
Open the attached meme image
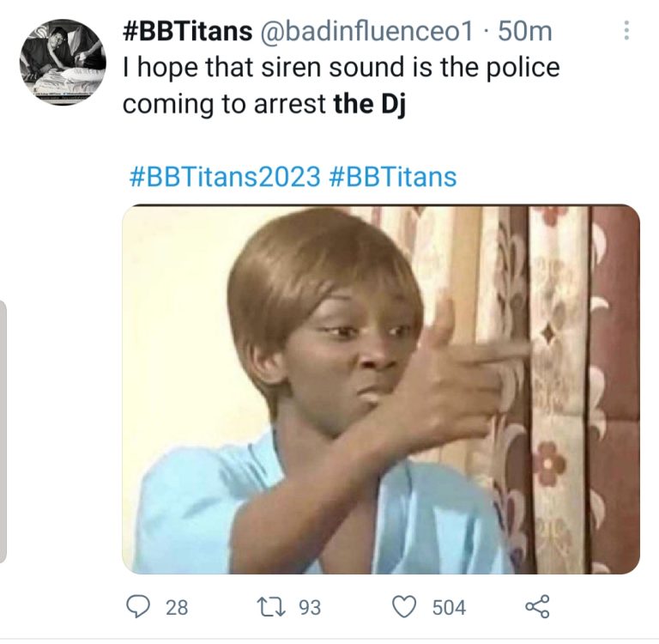click(x=381, y=389)
